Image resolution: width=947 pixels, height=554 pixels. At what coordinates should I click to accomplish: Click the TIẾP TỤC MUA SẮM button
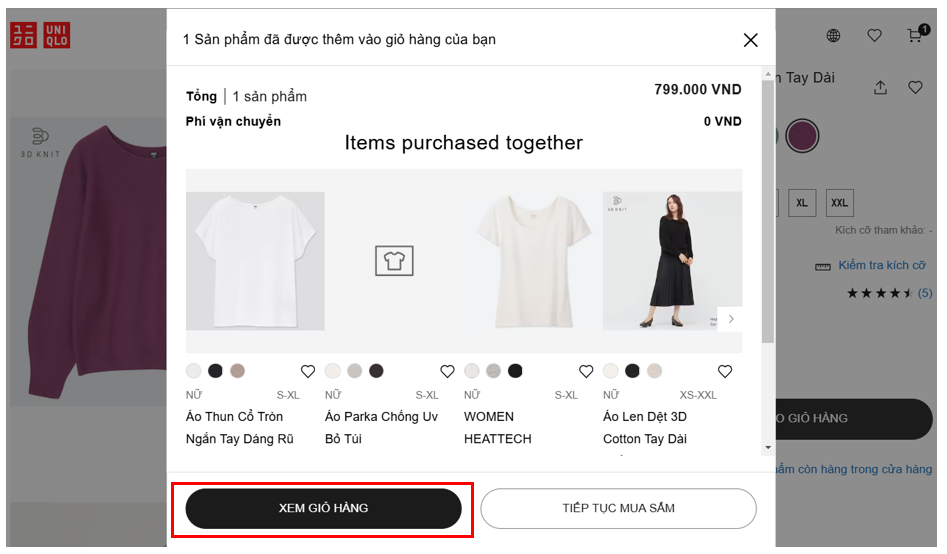coord(618,508)
